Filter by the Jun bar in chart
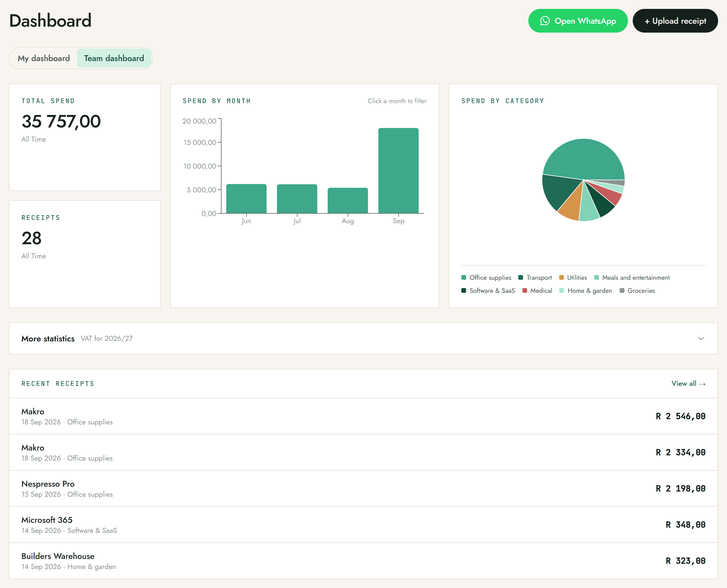 pyautogui.click(x=246, y=199)
